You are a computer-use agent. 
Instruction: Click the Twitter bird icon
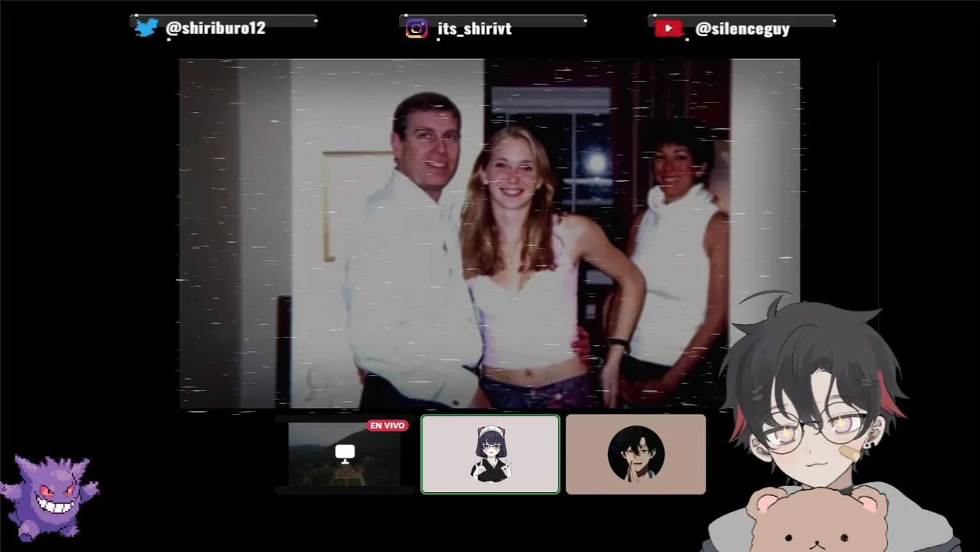pyautogui.click(x=146, y=28)
